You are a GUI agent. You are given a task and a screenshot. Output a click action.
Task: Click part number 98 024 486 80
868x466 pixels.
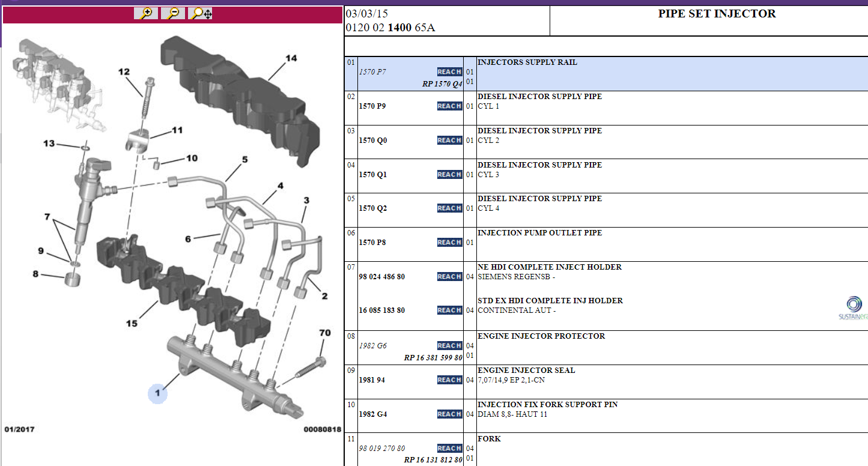[382, 277]
